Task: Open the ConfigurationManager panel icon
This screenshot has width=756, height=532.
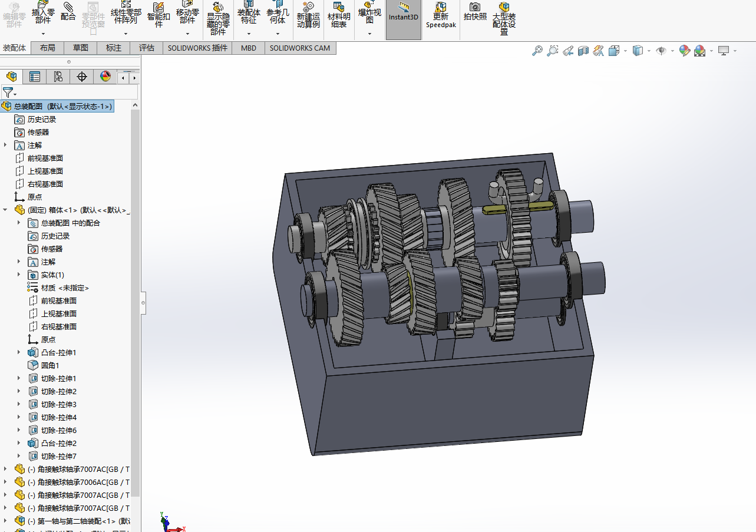Action: 58,77
